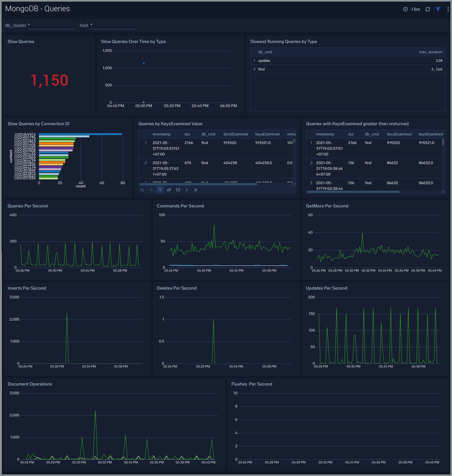Sort by the timestamp column in KeysExamined table

(162, 134)
